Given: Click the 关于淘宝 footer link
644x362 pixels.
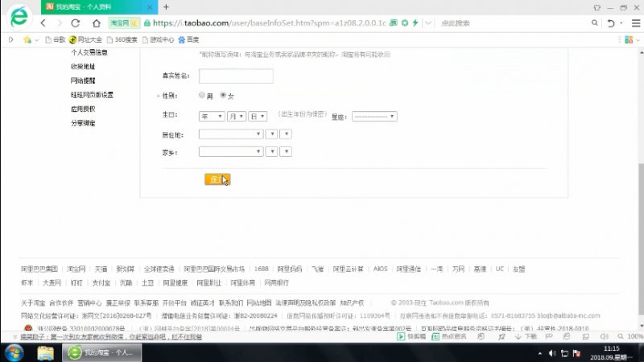Looking at the screenshot, I should coord(33,303).
